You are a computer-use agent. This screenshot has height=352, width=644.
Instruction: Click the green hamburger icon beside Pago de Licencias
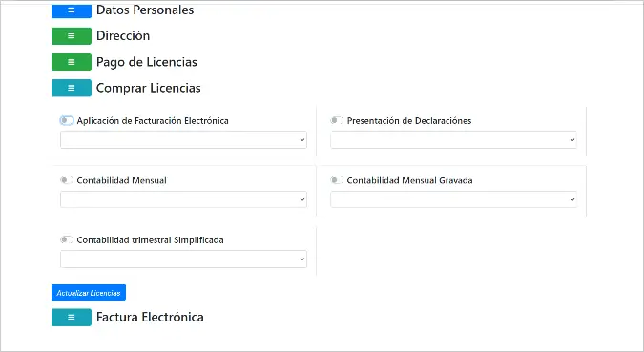[x=72, y=62]
